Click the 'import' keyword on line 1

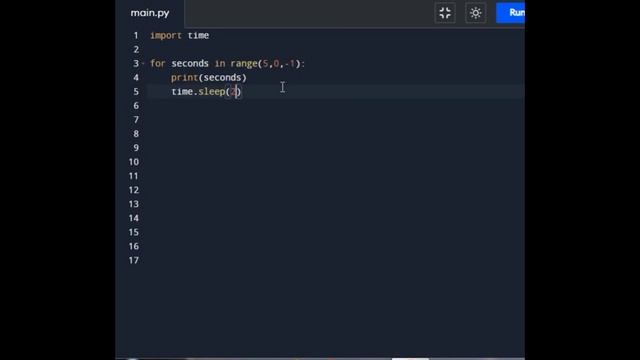(x=166, y=36)
